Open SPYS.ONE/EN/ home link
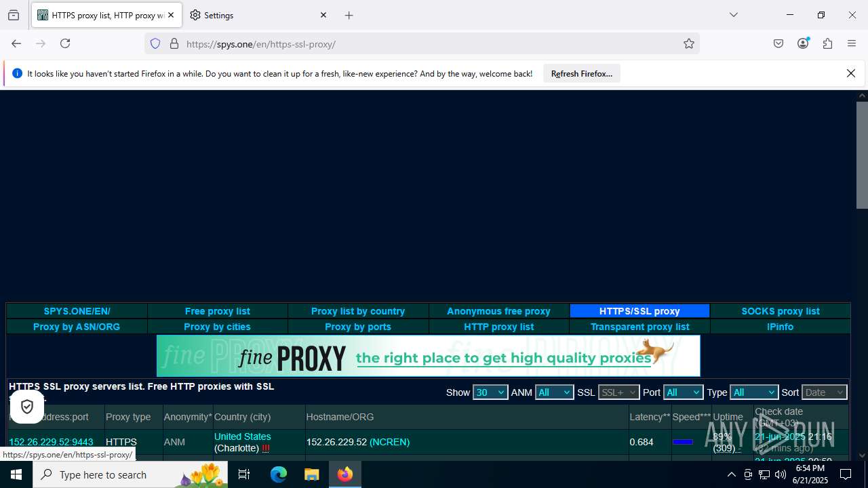868x488 pixels. [77, 311]
